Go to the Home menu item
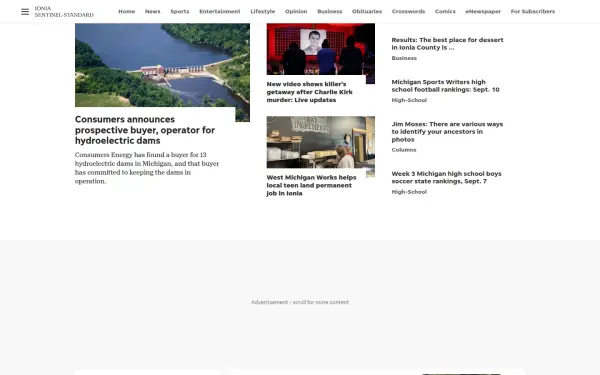 coord(127,11)
